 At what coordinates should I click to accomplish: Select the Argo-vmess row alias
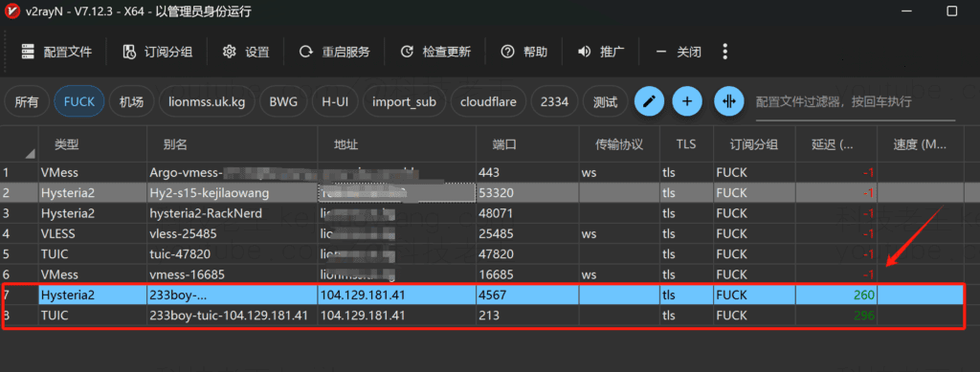click(232, 173)
